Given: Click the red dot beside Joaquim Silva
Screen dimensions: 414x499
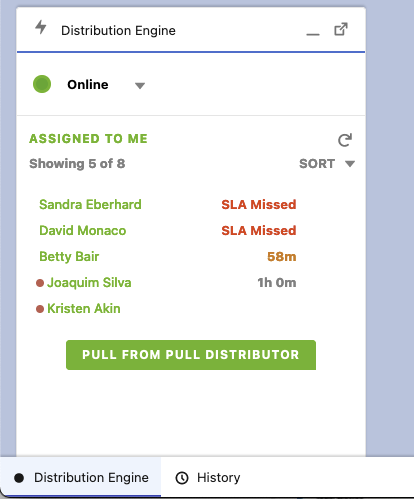Looking at the screenshot, I should [40, 283].
